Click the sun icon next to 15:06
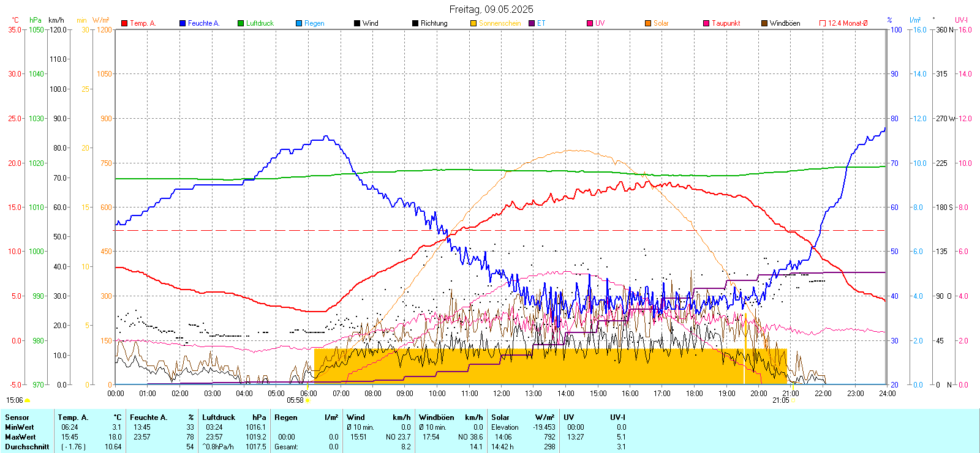Screen dimensions: 980x453 click(x=28, y=400)
